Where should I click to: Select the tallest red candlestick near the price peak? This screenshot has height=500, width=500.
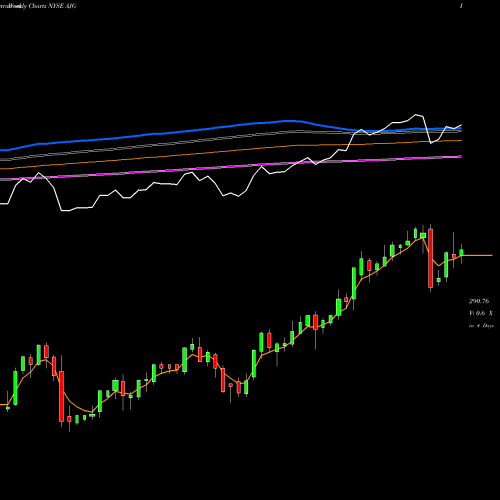431,258
